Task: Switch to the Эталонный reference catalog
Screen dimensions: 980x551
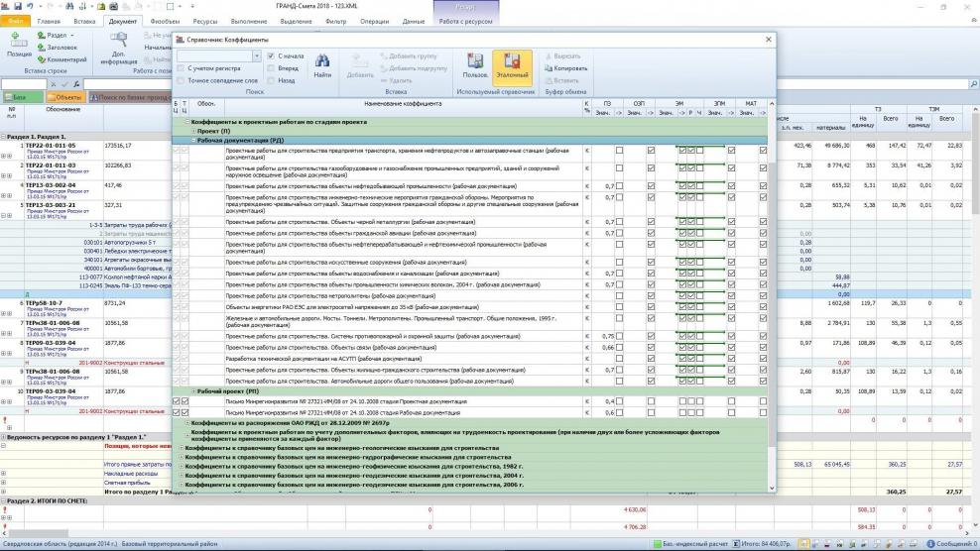Action: (x=512, y=66)
